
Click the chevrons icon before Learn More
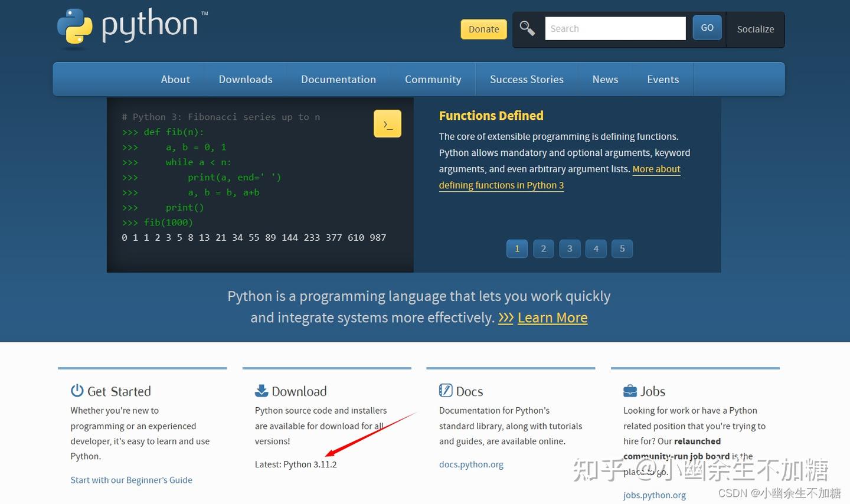[506, 318]
